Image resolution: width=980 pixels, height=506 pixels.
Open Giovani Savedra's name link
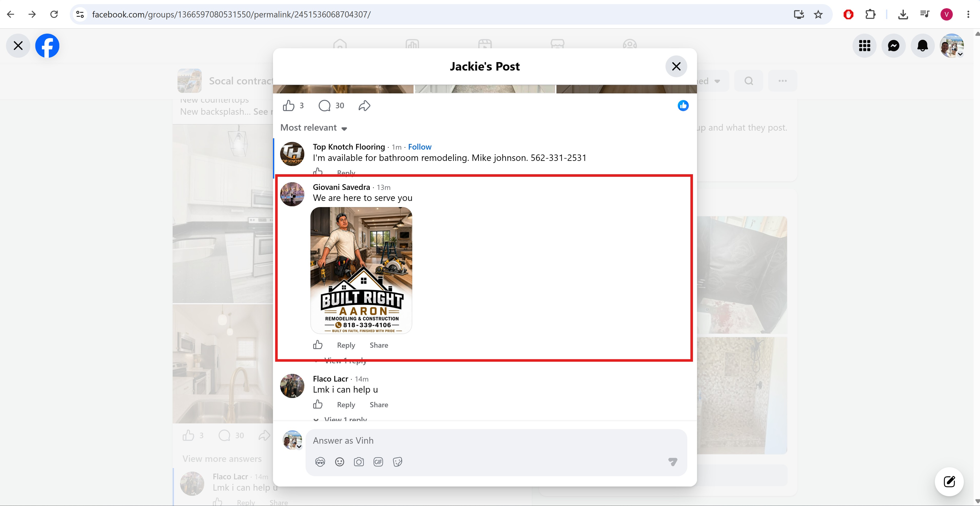coord(341,187)
